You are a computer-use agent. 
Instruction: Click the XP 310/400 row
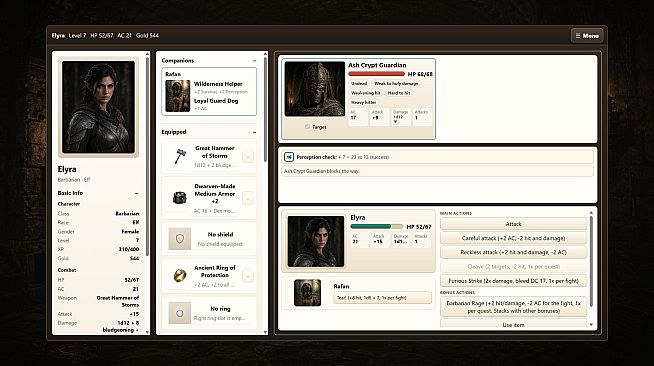[x=98, y=249]
